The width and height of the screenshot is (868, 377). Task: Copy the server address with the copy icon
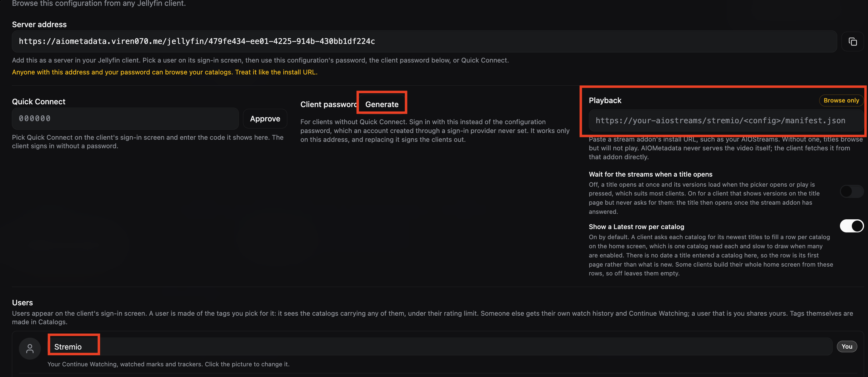point(852,41)
